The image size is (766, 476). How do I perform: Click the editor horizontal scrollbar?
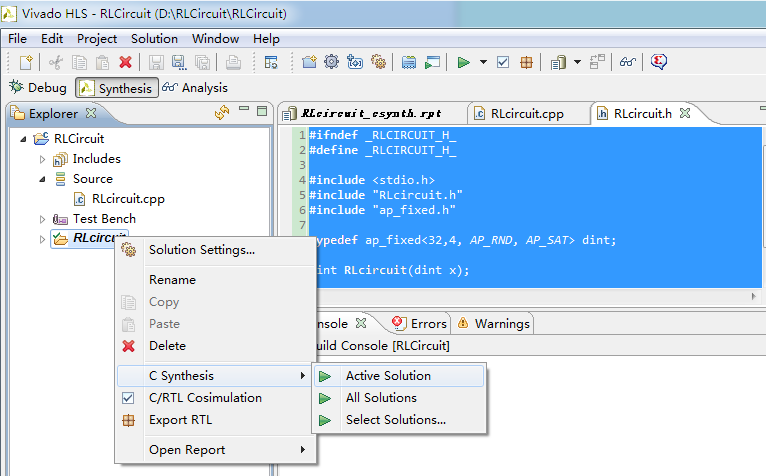pos(520,297)
